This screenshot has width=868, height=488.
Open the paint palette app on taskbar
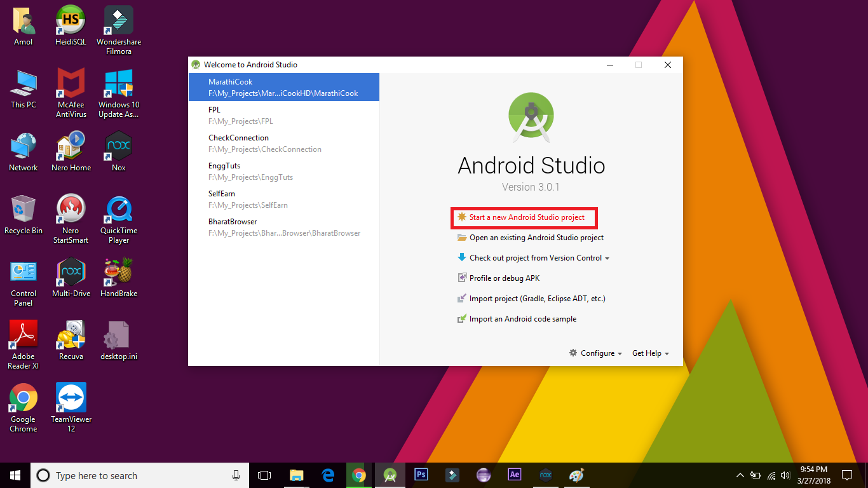[x=576, y=475]
